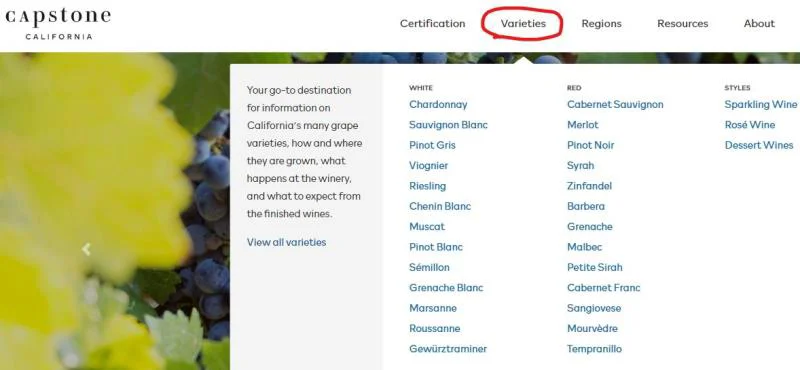Open the Tempranillo variety page
The image size is (800, 370).
[594, 349]
